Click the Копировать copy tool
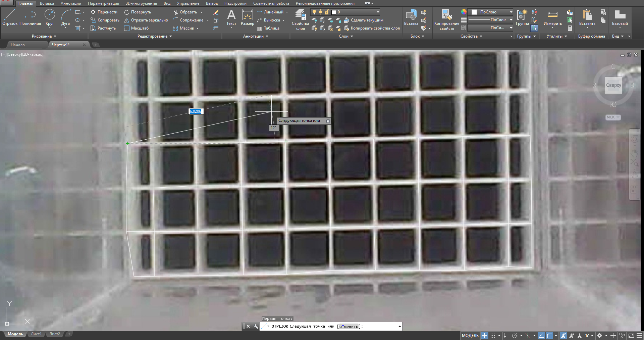The image size is (644, 340). pyautogui.click(x=105, y=20)
